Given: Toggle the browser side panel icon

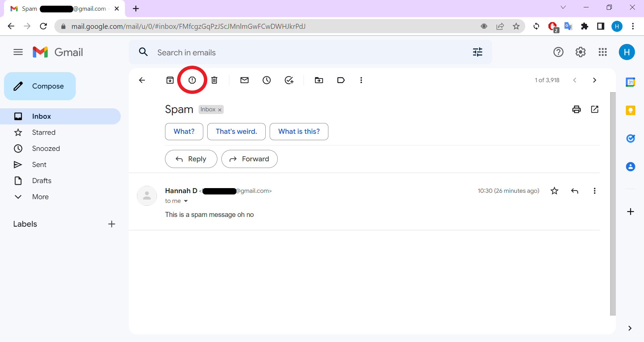Looking at the screenshot, I should [601, 26].
